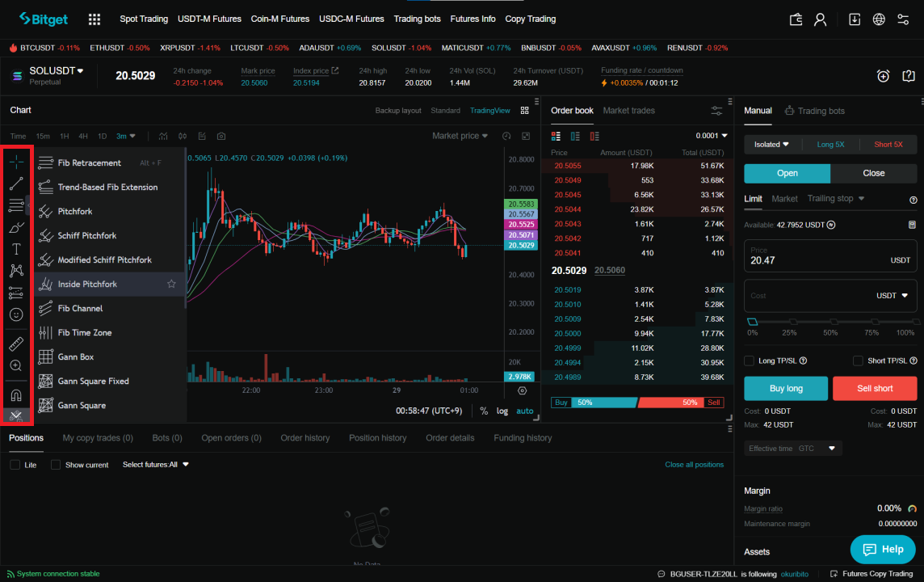Check the Show current checkbox
The width and height of the screenshot is (924, 582).
pos(56,465)
